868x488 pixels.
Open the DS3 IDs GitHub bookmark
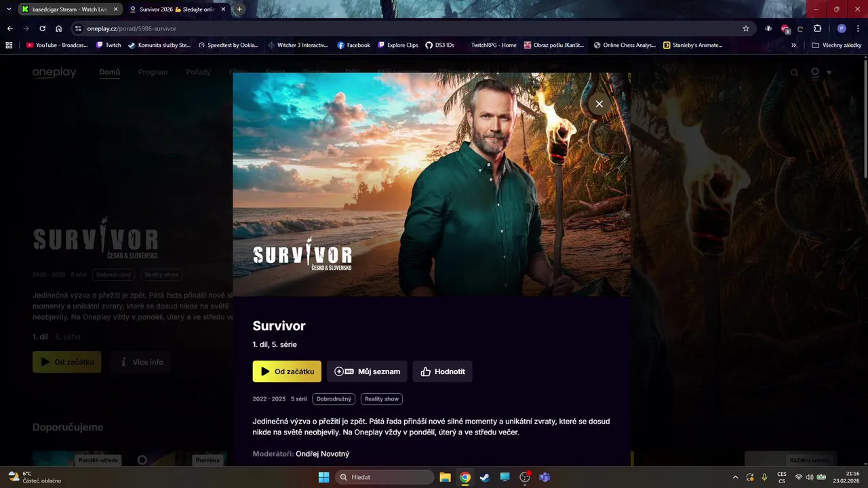pos(439,45)
